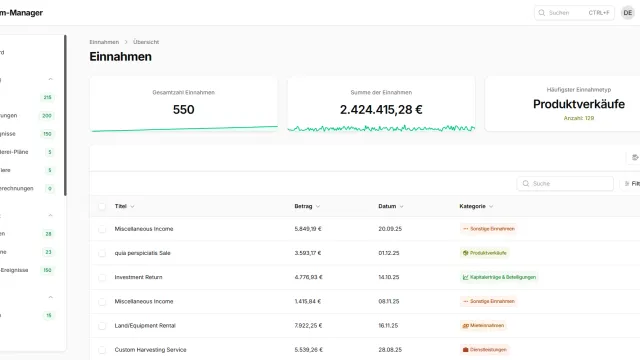The width and height of the screenshot is (640, 360).
Task: Open the DE user avatar menu
Action: click(x=628, y=13)
